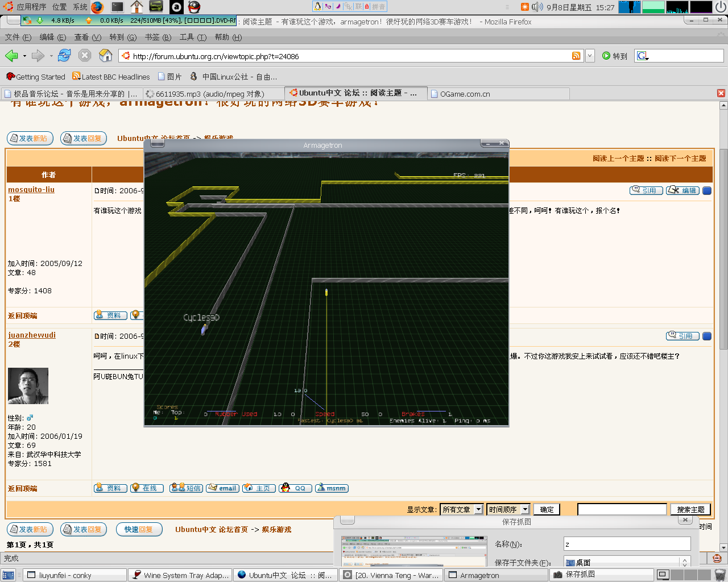Viewport: 728px width, 582px height.
Task: Open the Latest BBC Headlines bookmark
Action: tap(111, 77)
